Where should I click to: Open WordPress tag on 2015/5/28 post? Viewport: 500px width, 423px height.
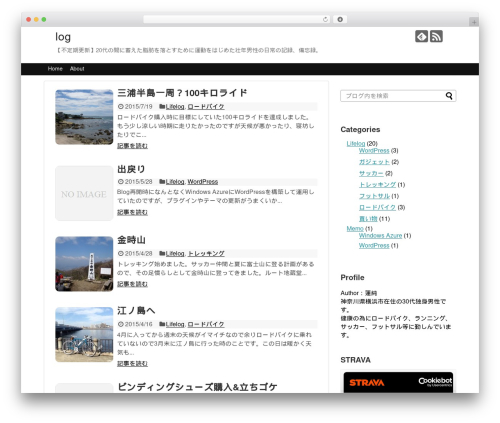coord(203,182)
